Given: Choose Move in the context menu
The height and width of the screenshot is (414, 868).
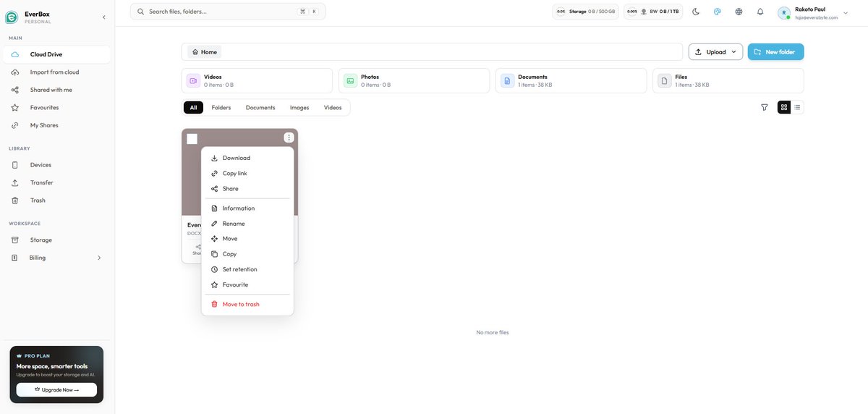Looking at the screenshot, I should pyautogui.click(x=247, y=239).
